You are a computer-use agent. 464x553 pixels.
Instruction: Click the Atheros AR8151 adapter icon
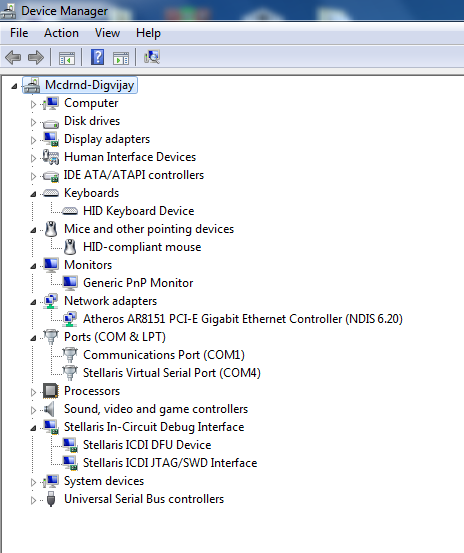click(70, 319)
